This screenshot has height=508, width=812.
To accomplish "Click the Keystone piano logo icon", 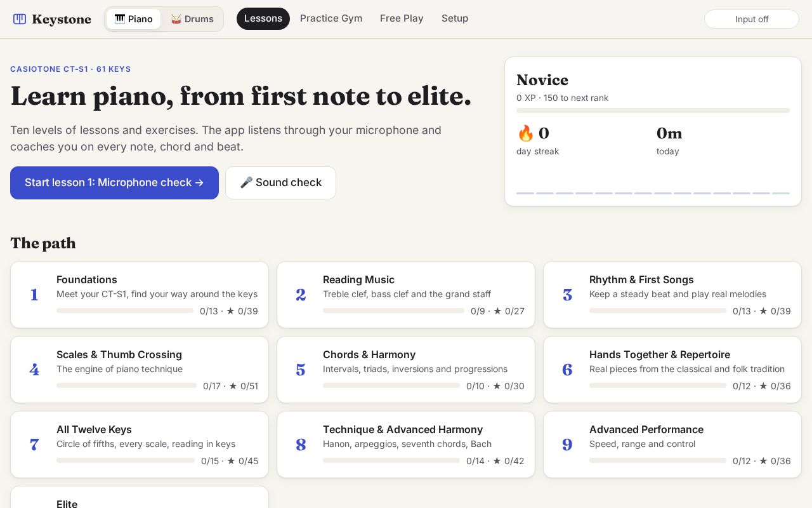I will pyautogui.click(x=20, y=19).
